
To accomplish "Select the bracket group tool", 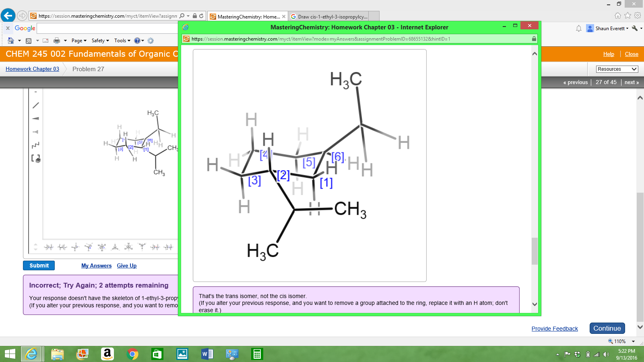I will coord(36,158).
